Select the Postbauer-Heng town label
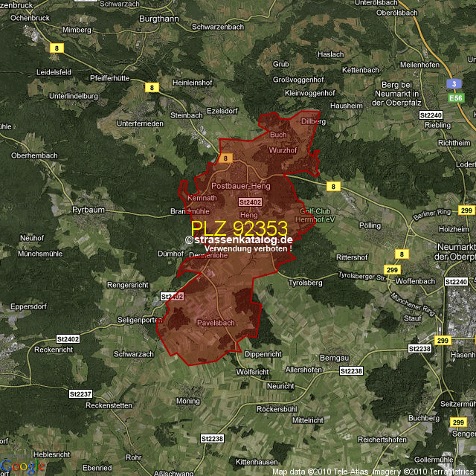This screenshot has height=476, width=476. [x=241, y=185]
